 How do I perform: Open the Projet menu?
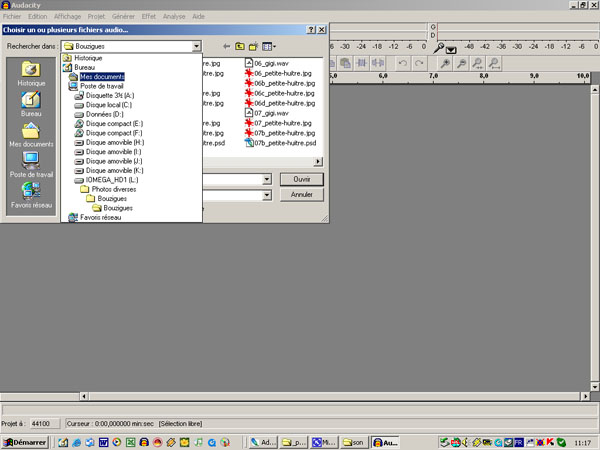(96, 16)
